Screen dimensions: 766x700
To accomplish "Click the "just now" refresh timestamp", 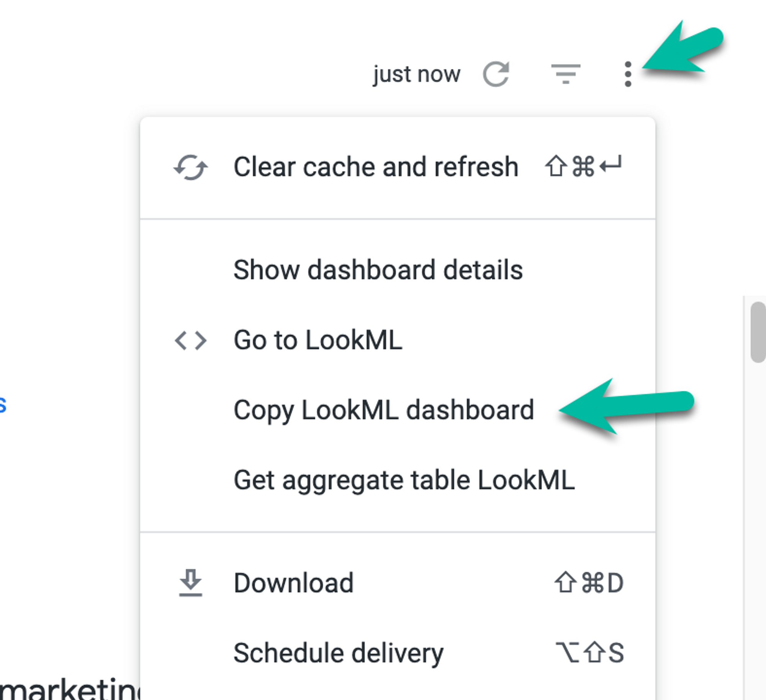I will pos(417,74).
